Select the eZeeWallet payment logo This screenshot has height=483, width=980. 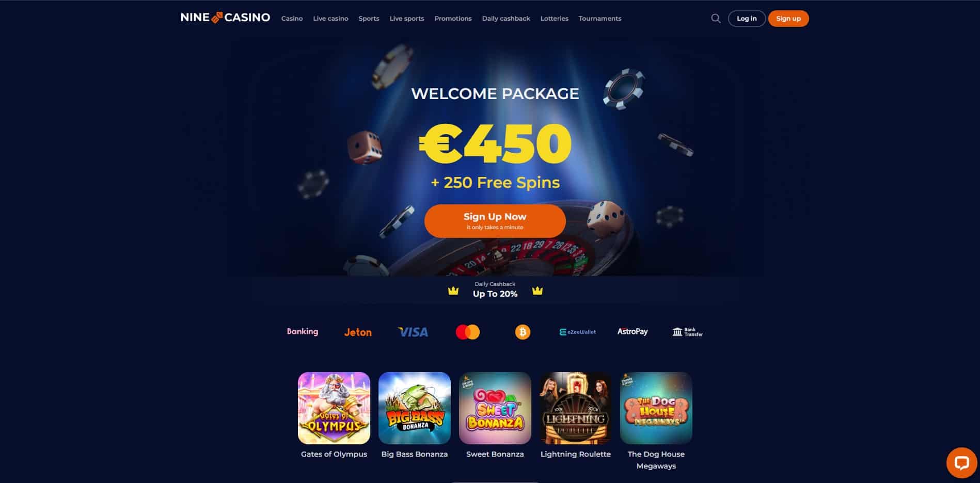578,332
